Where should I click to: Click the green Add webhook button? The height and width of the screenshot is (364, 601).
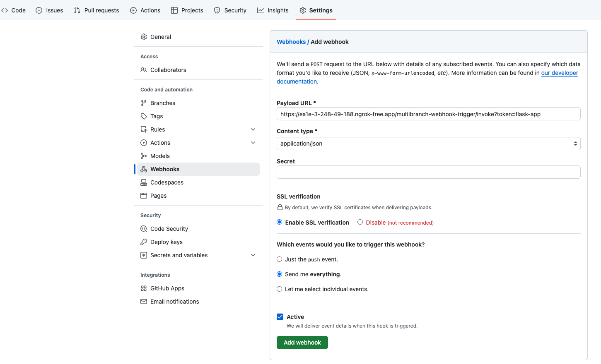(302, 342)
